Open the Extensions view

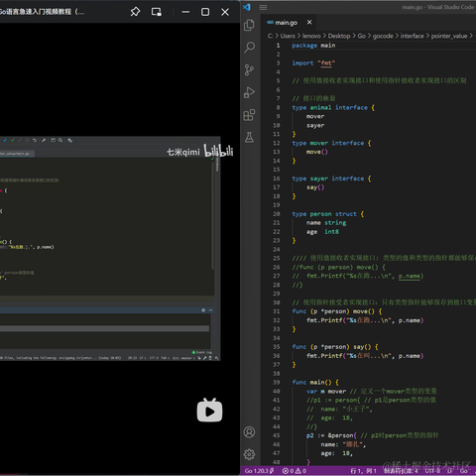pyautogui.click(x=249, y=115)
